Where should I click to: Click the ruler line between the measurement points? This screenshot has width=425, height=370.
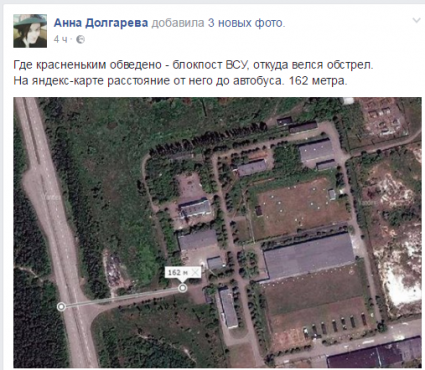[x=122, y=297]
